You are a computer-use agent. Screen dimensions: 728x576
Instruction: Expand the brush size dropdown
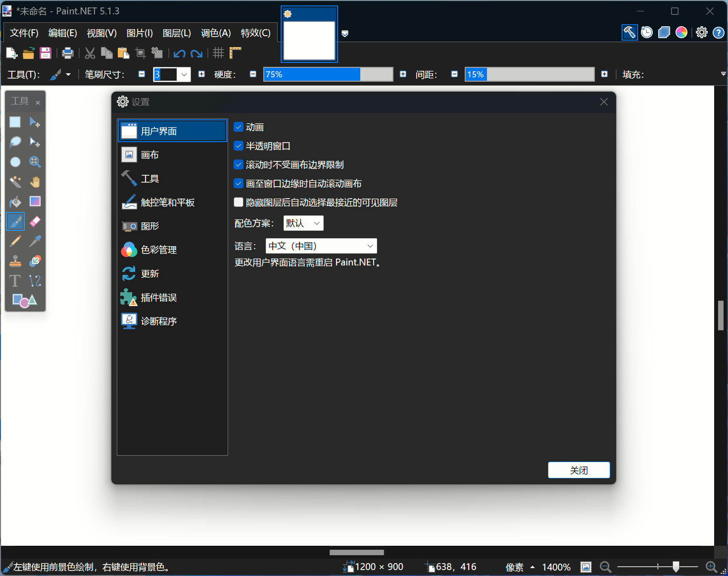184,74
